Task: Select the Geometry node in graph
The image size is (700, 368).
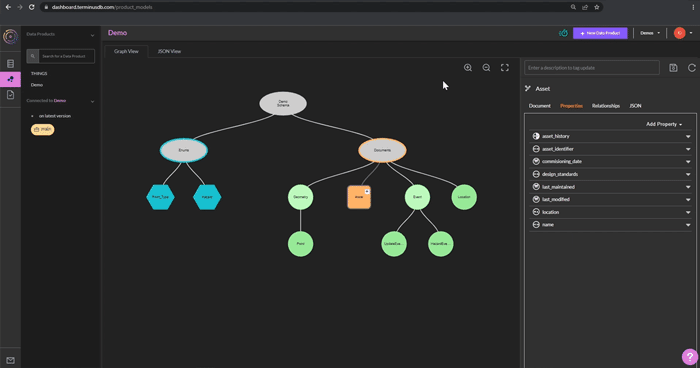Action: [x=300, y=197]
